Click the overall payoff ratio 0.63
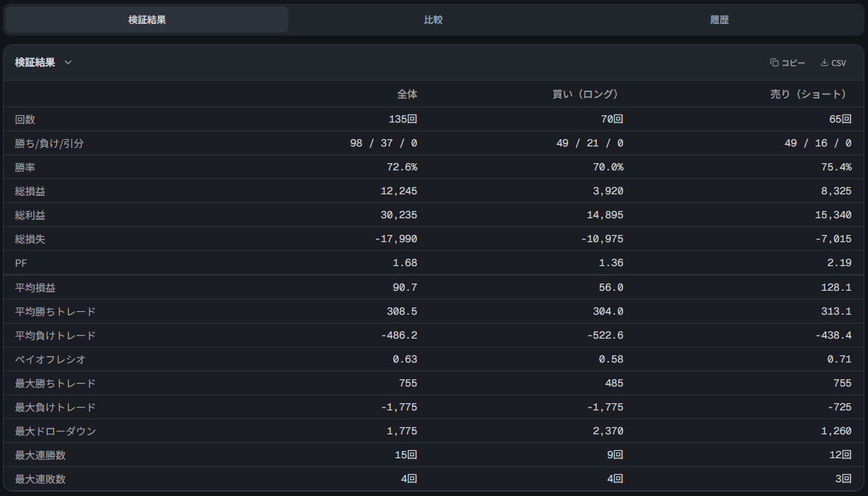868x496 pixels. [x=405, y=359]
